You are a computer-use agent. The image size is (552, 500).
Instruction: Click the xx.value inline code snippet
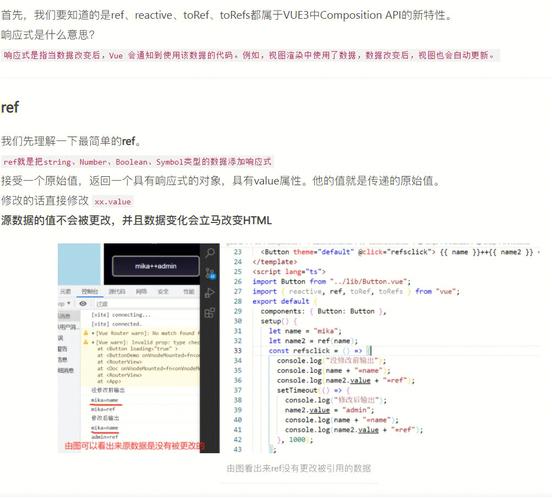(113, 202)
